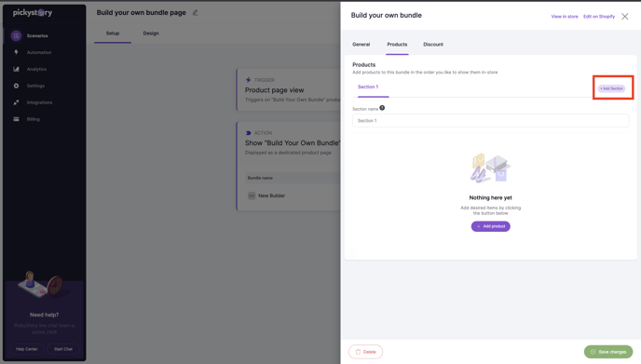Select the Automation lightning icon

coord(17,52)
